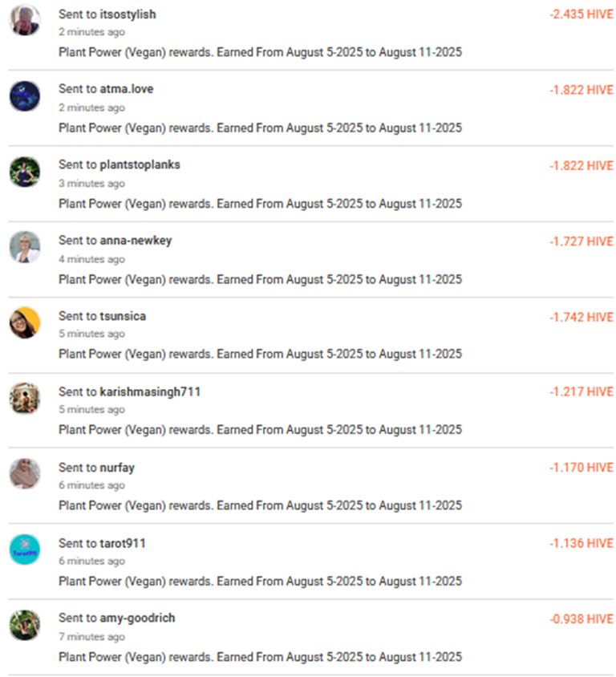Open plantstoplanks profile avatar
The height and width of the screenshot is (677, 616).
click(x=25, y=172)
